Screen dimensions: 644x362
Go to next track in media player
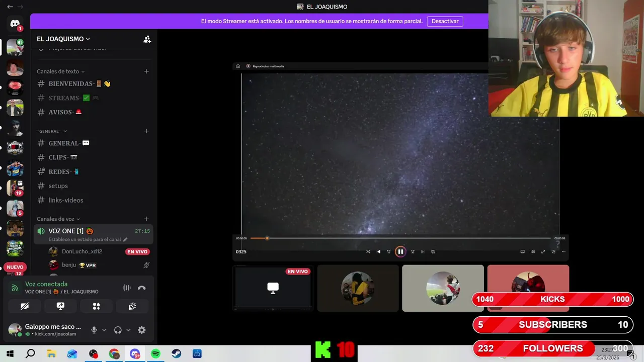423,252
